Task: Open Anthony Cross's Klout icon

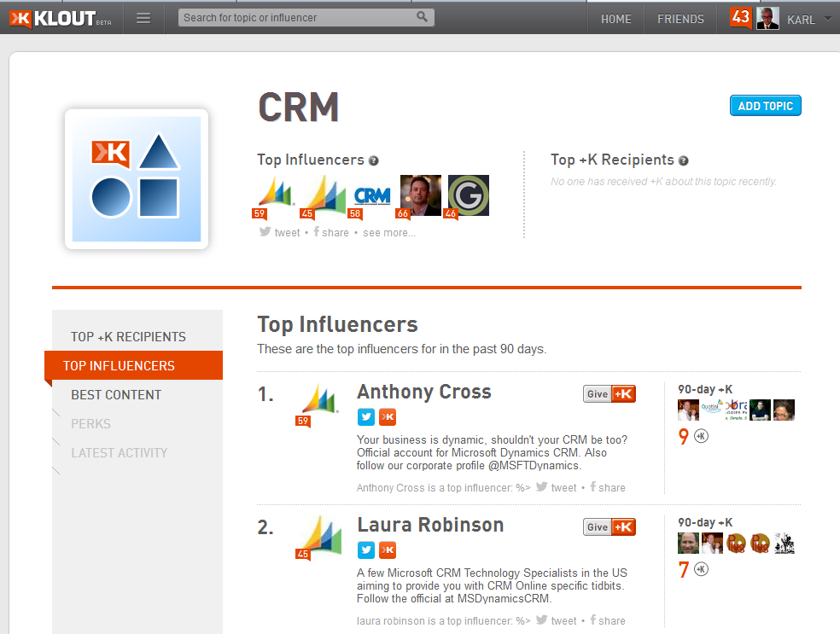Action: [388, 416]
